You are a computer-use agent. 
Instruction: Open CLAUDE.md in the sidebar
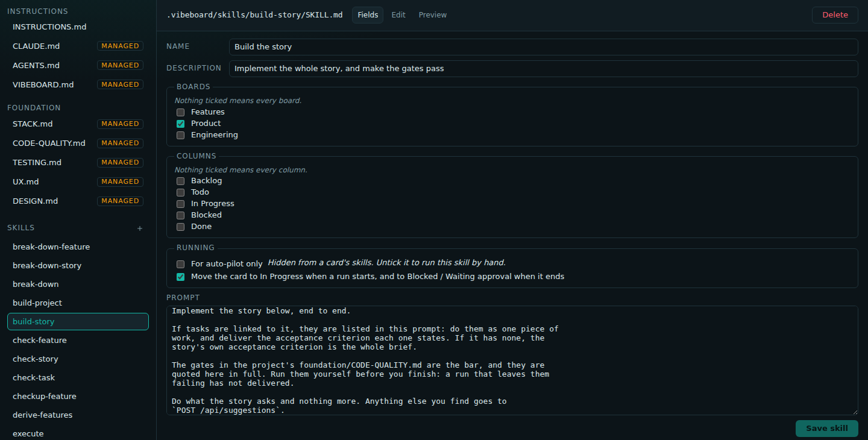point(78,46)
